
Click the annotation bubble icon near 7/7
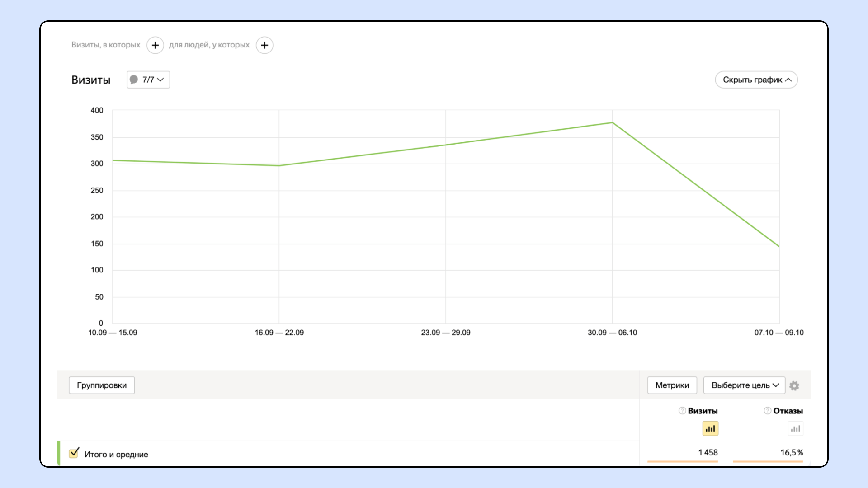134,80
